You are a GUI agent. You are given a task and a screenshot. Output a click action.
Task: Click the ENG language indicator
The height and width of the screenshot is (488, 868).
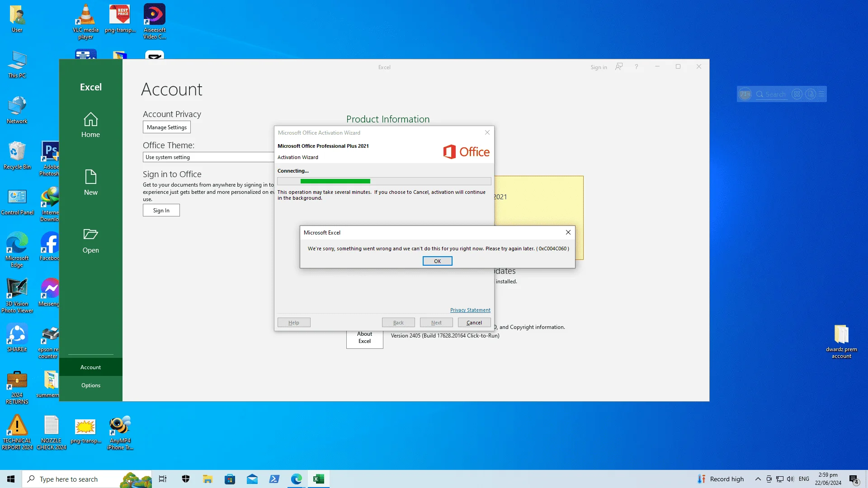click(x=804, y=479)
